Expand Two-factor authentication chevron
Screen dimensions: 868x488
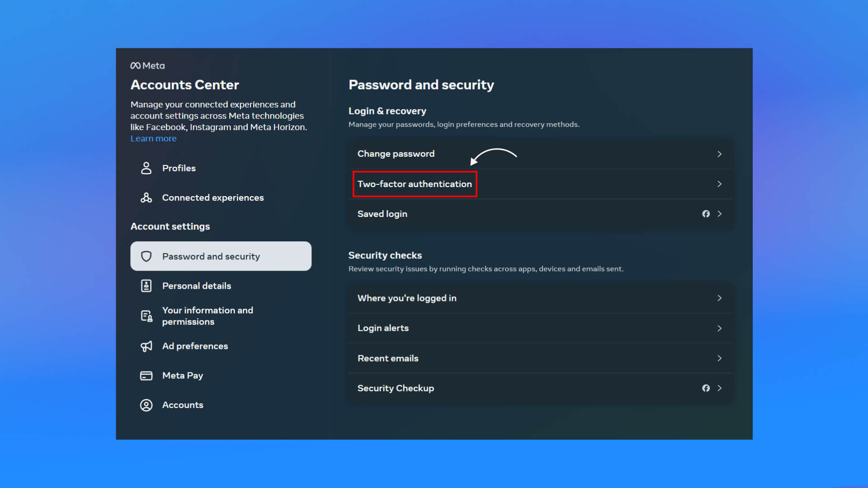(719, 184)
